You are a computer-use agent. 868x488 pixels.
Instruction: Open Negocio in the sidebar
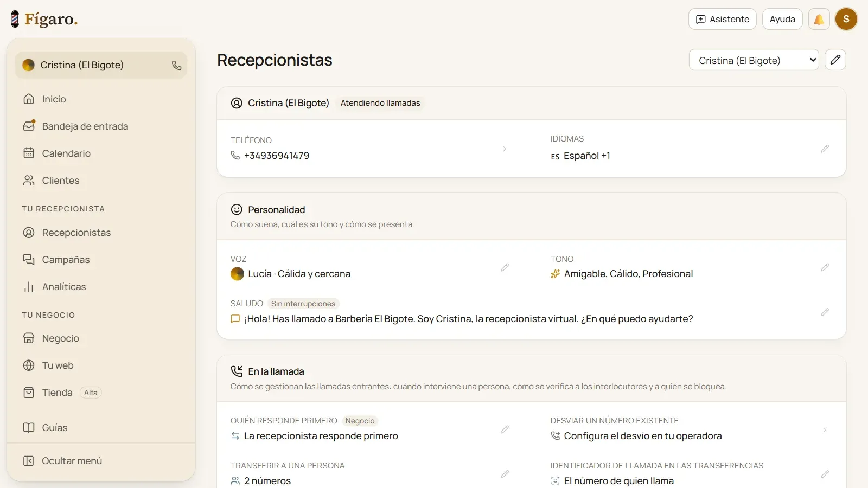tap(101, 338)
